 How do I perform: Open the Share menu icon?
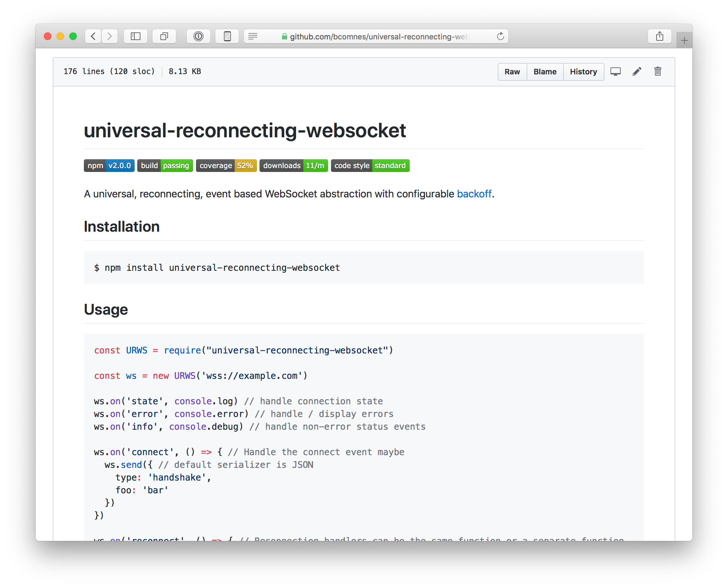pyautogui.click(x=659, y=36)
